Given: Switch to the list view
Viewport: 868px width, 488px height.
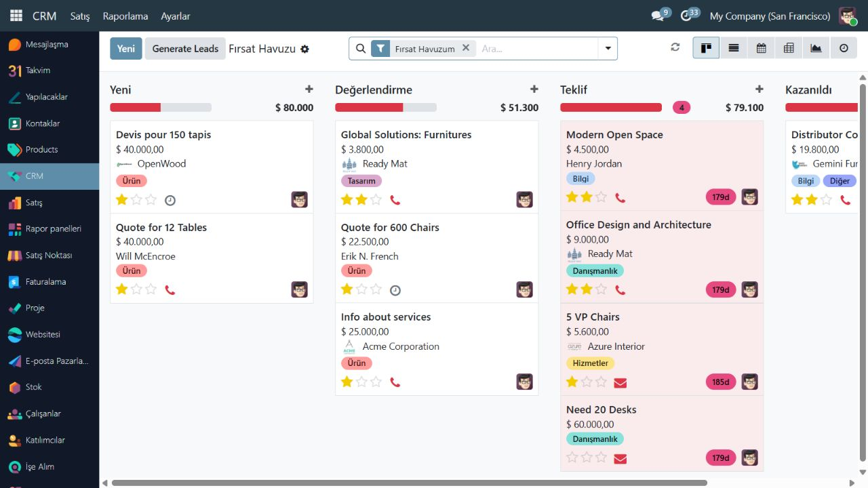Looking at the screenshot, I should (x=734, y=48).
